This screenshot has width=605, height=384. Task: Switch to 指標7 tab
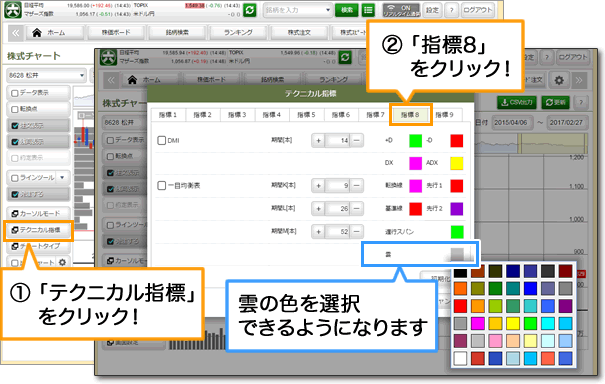coord(375,115)
